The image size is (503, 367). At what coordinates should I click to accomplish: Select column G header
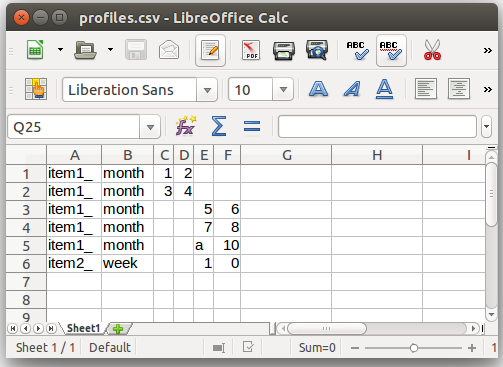[286, 155]
